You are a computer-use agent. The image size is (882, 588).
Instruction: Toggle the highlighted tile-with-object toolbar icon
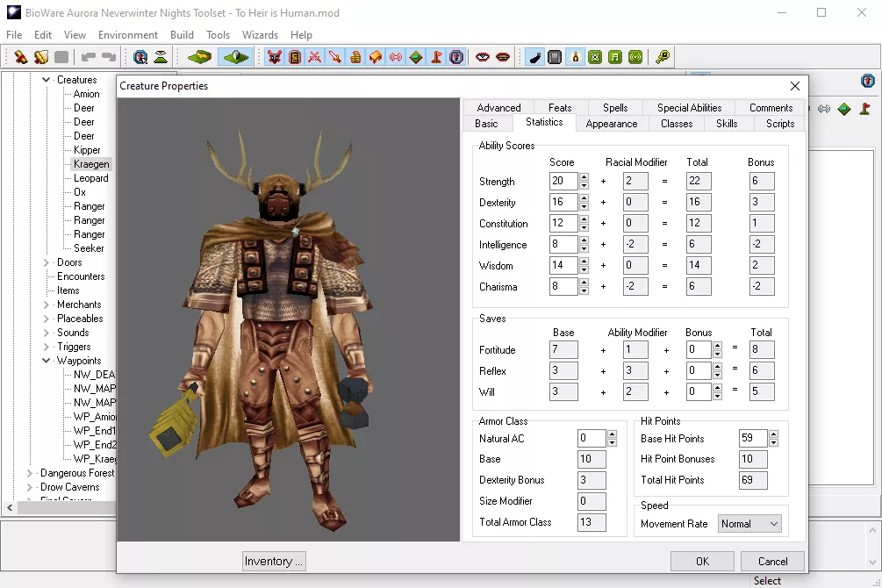(x=236, y=57)
